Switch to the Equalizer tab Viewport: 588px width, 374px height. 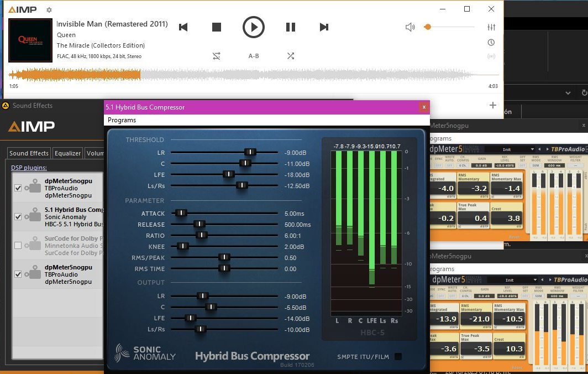[67, 153]
